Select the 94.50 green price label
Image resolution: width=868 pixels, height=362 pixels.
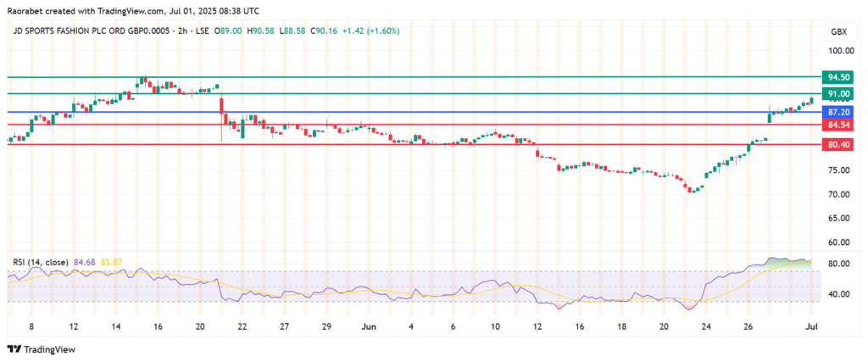click(838, 76)
